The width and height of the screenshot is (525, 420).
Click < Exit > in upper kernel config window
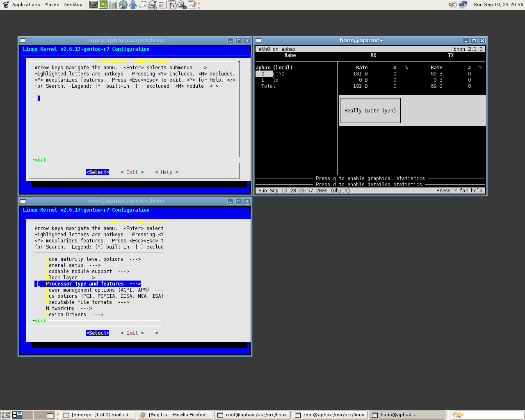click(132, 172)
